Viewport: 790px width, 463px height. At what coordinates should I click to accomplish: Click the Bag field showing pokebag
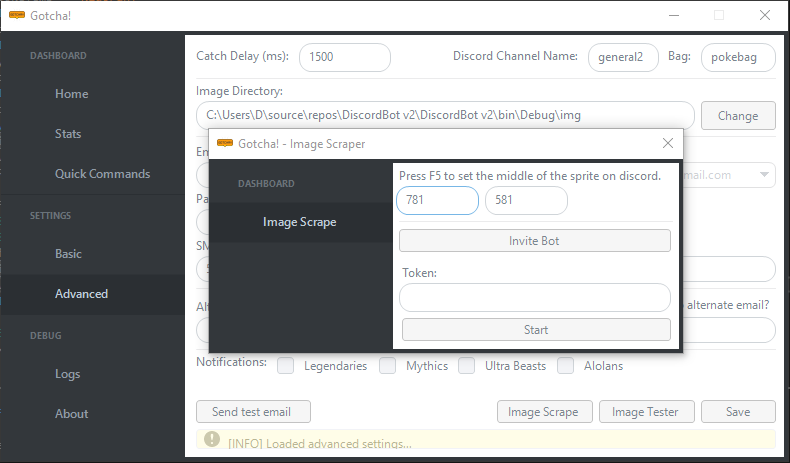738,57
